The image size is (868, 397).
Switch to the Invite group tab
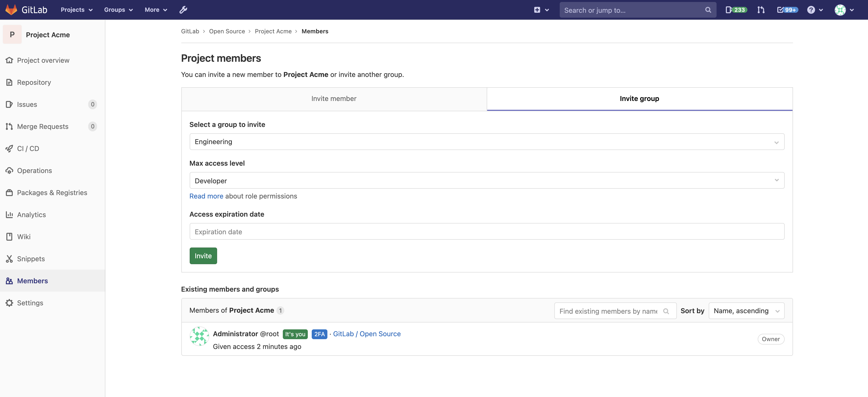640,99
